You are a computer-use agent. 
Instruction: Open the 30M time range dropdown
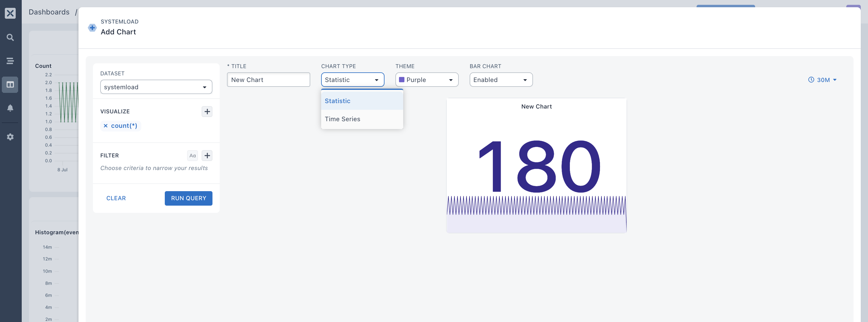click(x=822, y=80)
